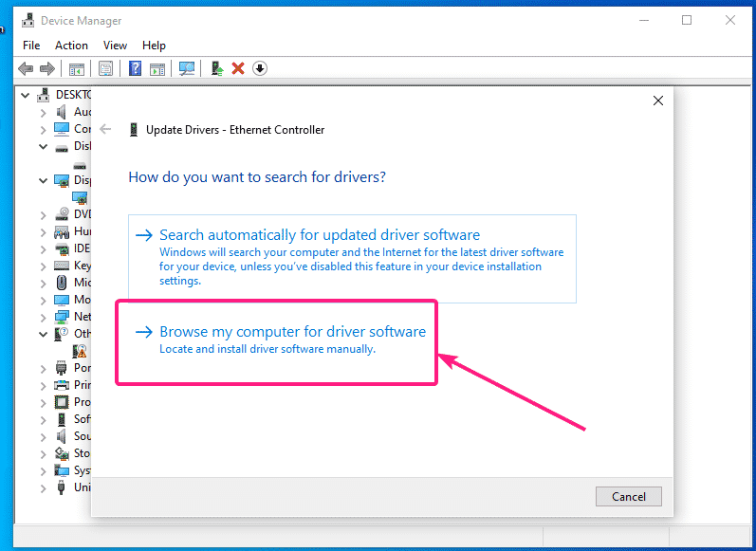Screen dimensions: 756x551
Task: Choose Browse my computer for driver software
Action: point(276,341)
